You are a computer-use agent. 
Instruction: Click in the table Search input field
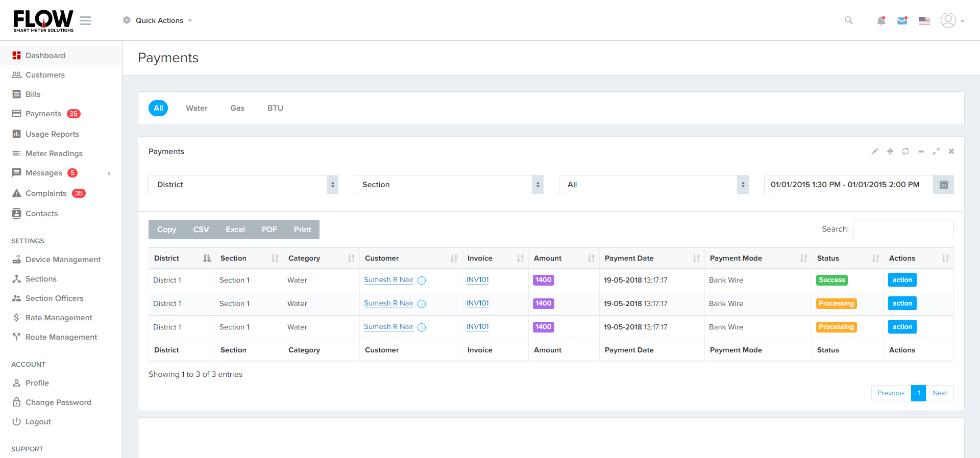click(903, 230)
